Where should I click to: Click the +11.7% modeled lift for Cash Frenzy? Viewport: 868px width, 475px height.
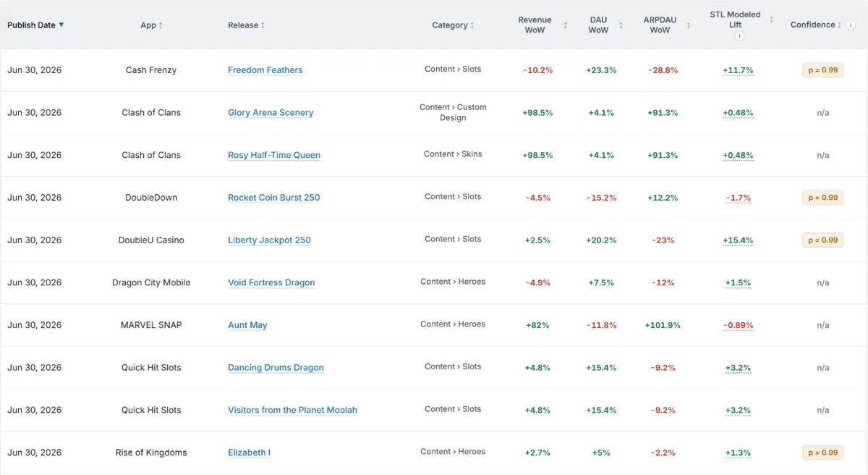[x=738, y=70]
